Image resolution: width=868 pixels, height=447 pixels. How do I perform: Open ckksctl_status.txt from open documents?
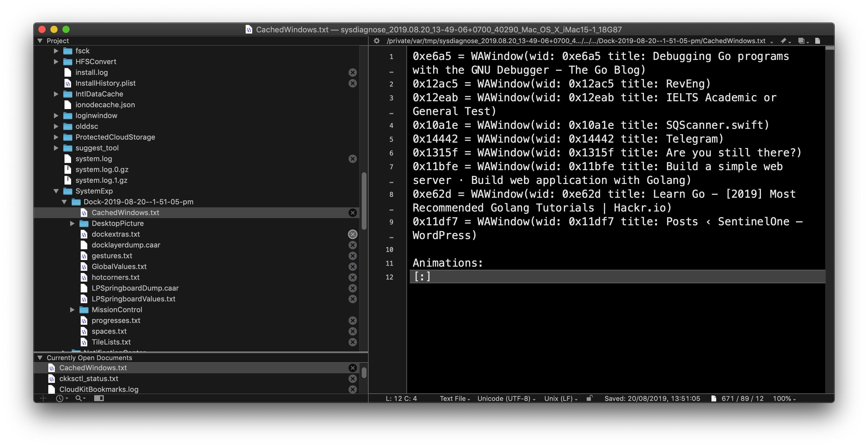click(x=88, y=379)
